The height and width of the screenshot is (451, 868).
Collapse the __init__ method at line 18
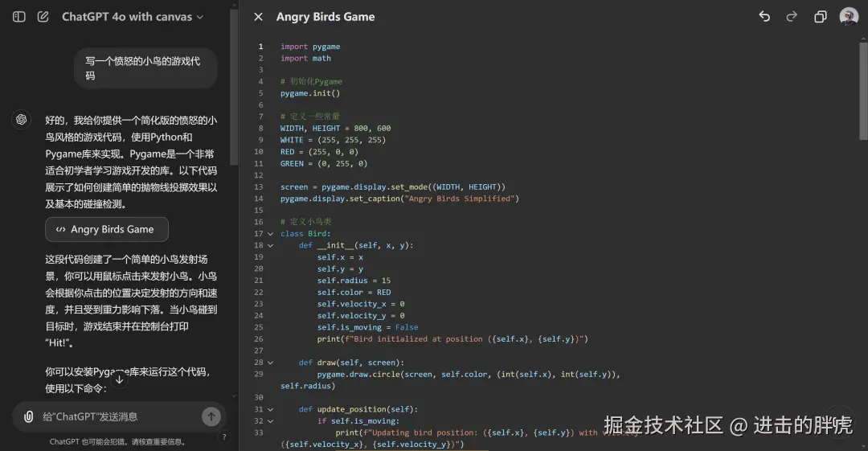pyautogui.click(x=270, y=245)
